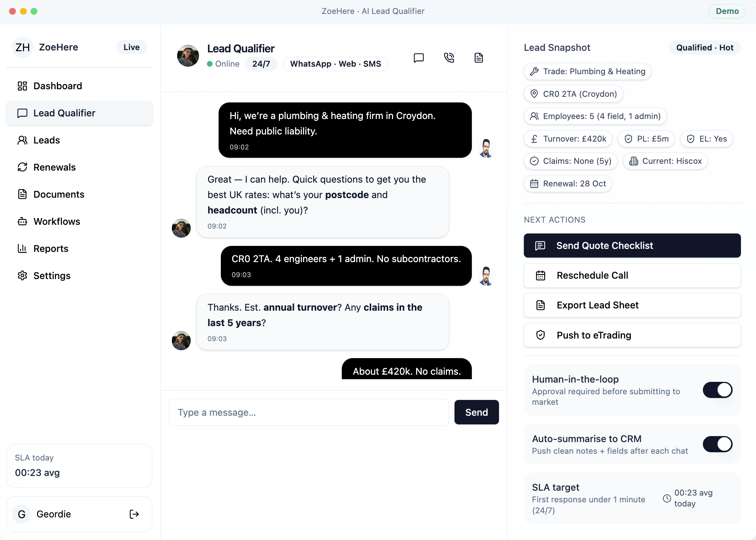Click the logout icon next to Geordie

click(134, 514)
